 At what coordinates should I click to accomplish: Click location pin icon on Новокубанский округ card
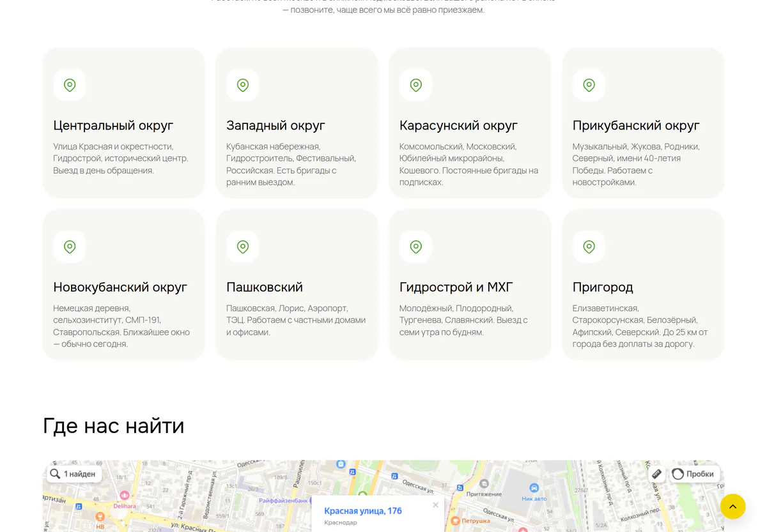(70, 247)
